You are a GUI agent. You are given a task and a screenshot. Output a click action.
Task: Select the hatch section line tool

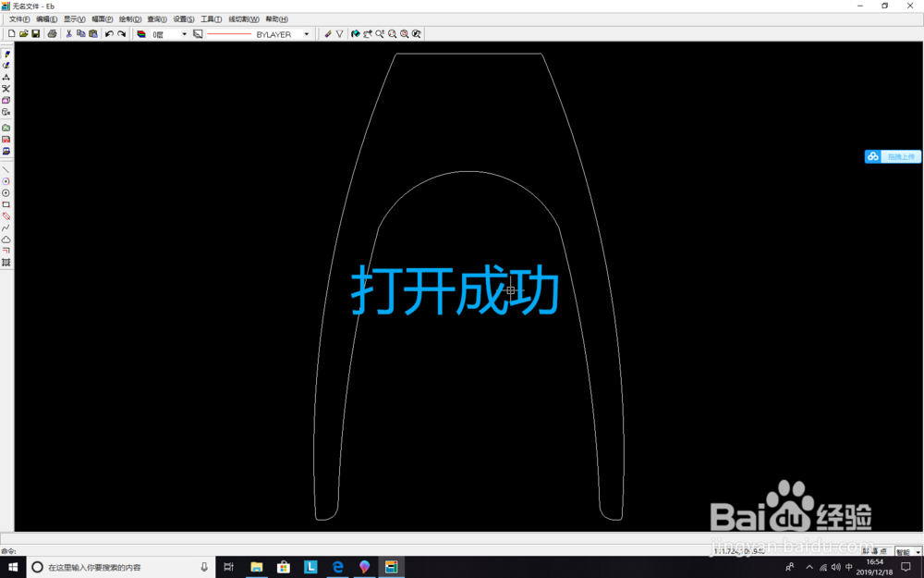(6, 263)
